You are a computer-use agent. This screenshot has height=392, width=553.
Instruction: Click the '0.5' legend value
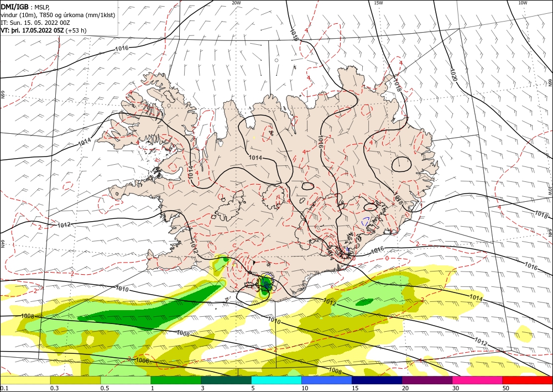105,388
